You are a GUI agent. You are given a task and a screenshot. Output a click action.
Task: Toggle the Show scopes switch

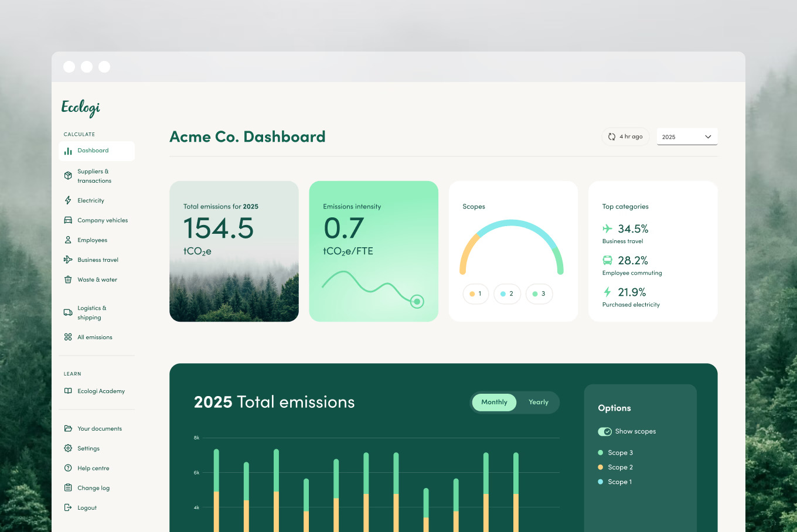605,432
